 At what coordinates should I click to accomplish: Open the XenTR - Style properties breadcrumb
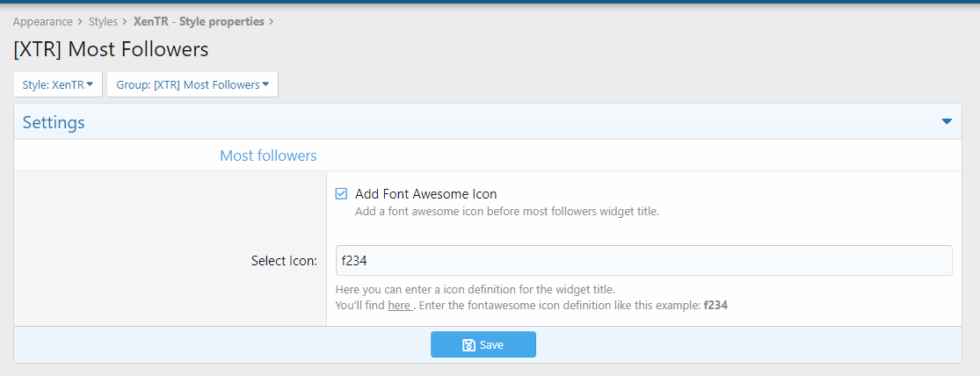[199, 21]
